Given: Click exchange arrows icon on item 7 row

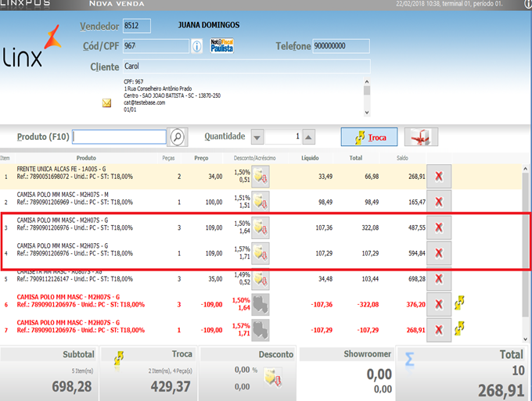Looking at the screenshot, I should pyautogui.click(x=459, y=328).
